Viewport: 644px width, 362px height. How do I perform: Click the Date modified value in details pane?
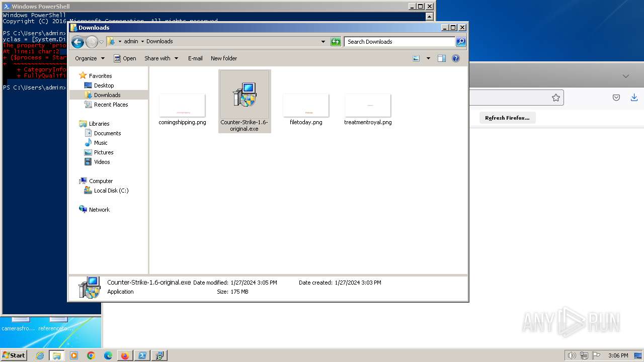click(x=254, y=283)
